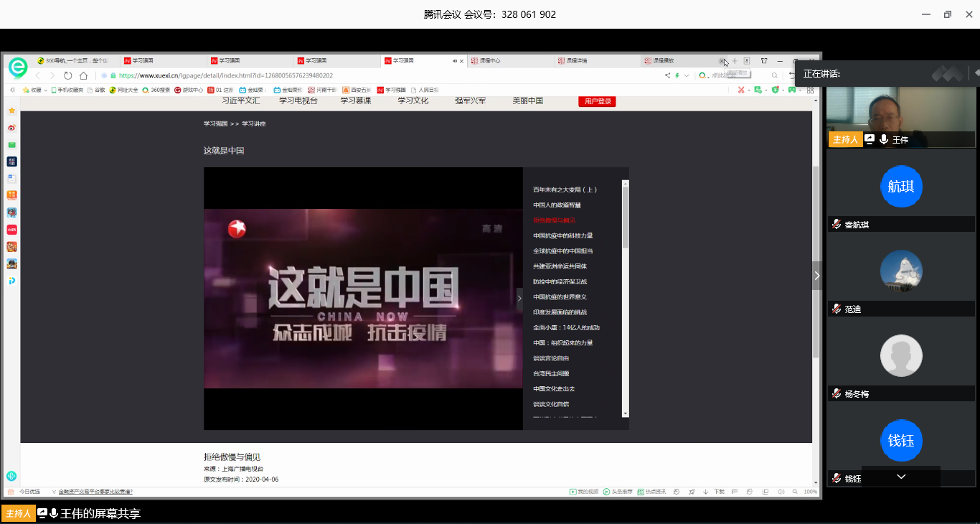Screen dimensions: 980x524
Task: Open the share icon in the address bar
Action: pyautogui.click(x=667, y=75)
